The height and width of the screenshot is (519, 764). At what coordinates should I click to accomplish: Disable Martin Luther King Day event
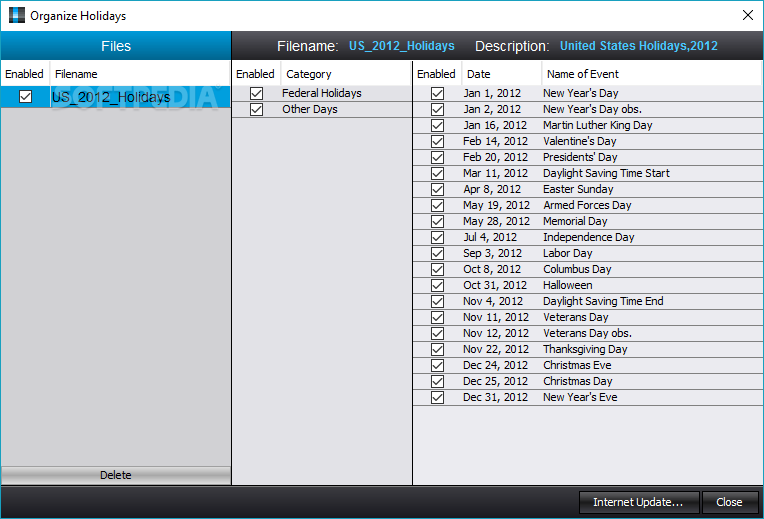point(438,125)
